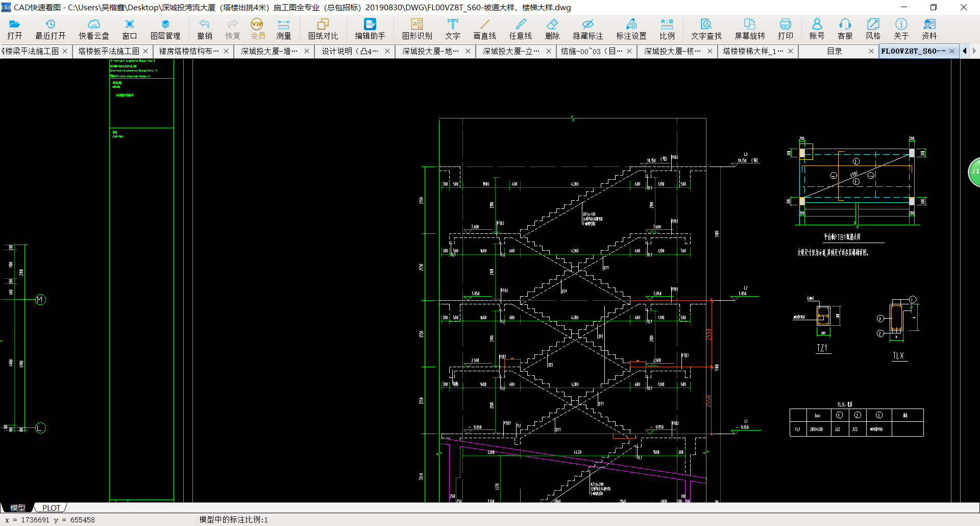
Task: Set the drawing 比例 scale
Action: (667, 29)
